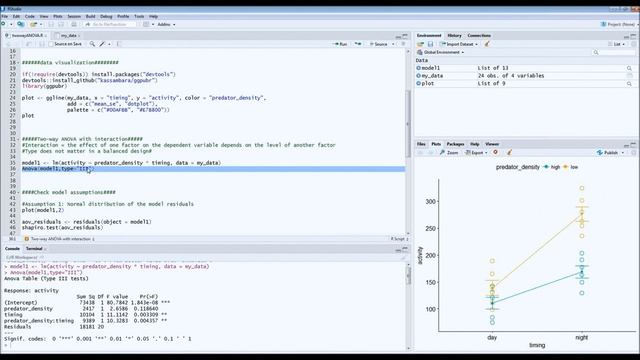Open the Publish dropdown arrow
The height and width of the screenshot is (360, 640).
pos(623,153)
